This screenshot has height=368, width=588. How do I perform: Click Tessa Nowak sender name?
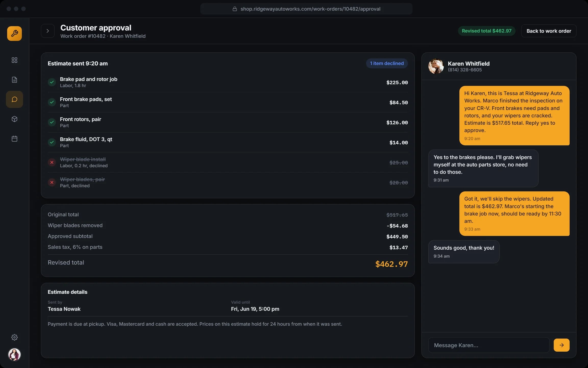[x=64, y=309]
